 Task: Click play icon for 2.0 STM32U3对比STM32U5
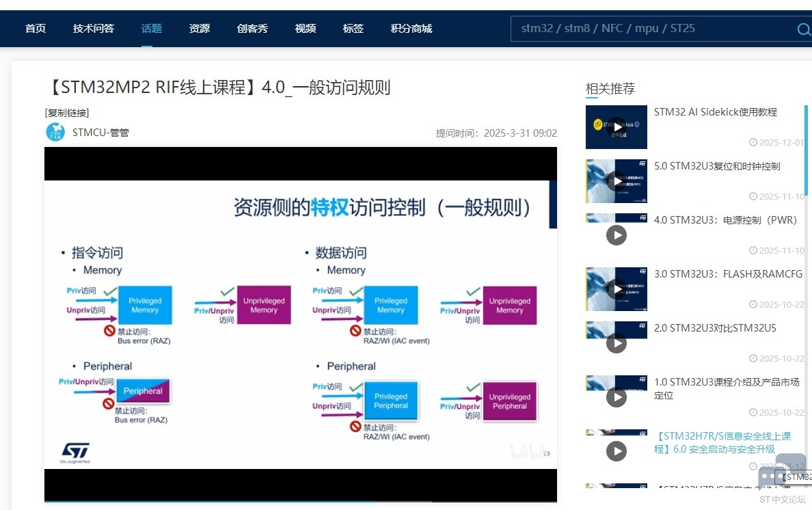tap(617, 343)
